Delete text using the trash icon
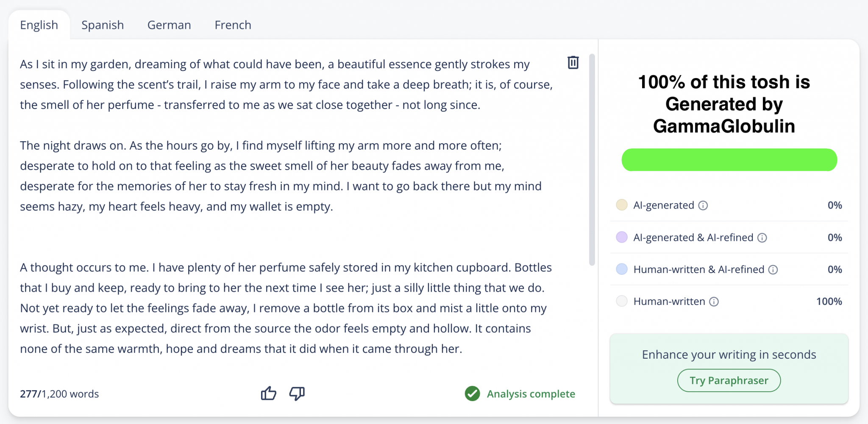 click(573, 63)
